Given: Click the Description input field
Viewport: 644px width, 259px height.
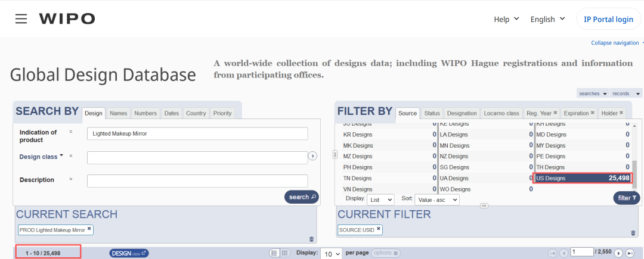Looking at the screenshot, I should click(197, 180).
